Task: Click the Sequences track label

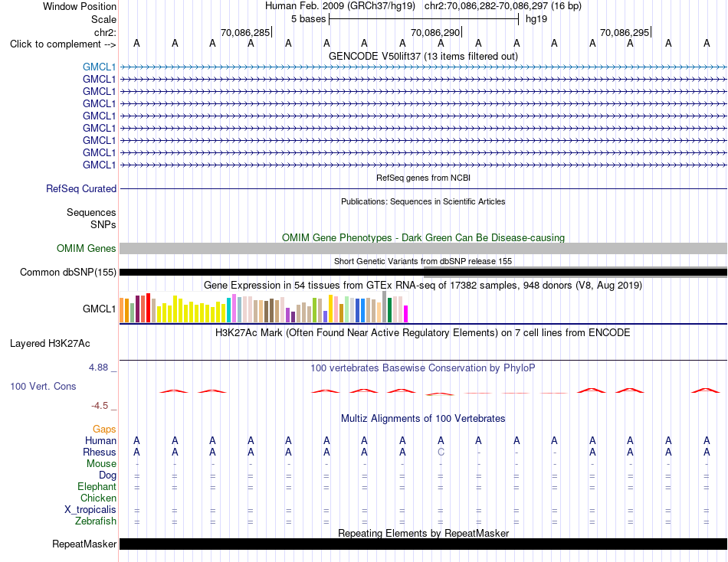Action: 91,213
